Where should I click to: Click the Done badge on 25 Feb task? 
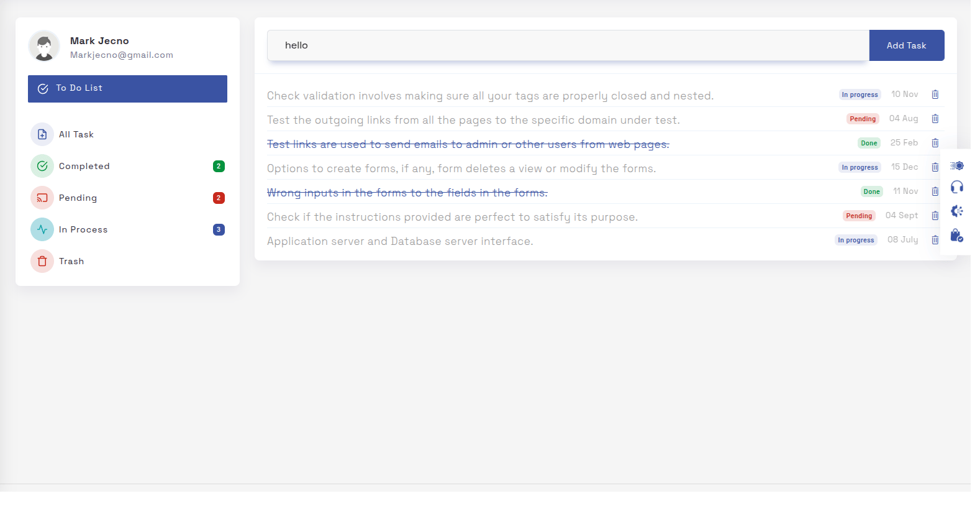[x=869, y=143]
